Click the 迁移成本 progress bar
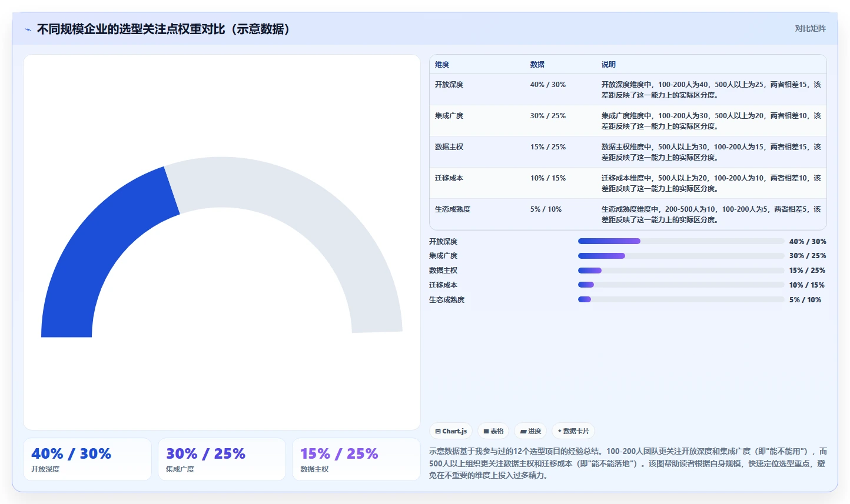The image size is (850, 504). click(x=681, y=285)
